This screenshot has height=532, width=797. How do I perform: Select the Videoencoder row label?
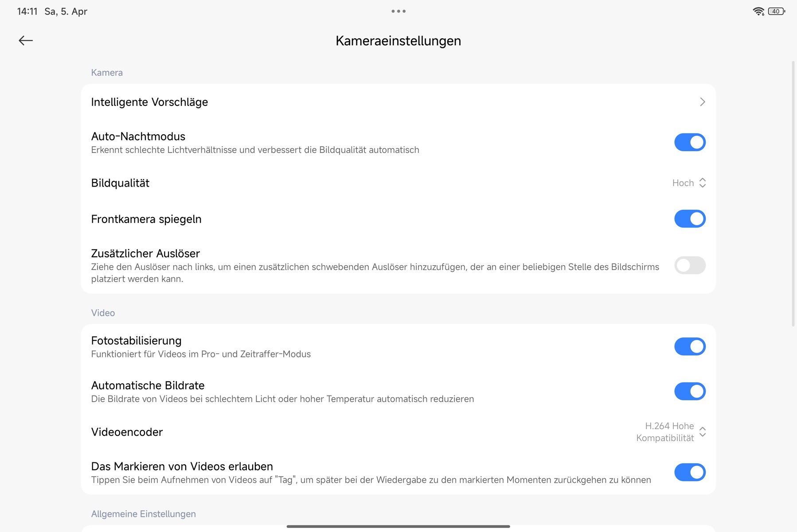127,432
